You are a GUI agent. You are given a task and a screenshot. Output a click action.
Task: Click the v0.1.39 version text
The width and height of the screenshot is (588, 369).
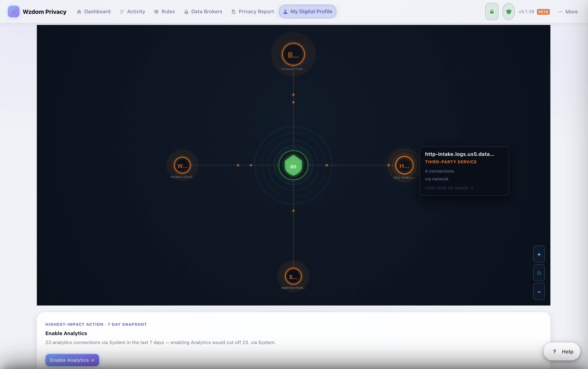click(x=526, y=11)
